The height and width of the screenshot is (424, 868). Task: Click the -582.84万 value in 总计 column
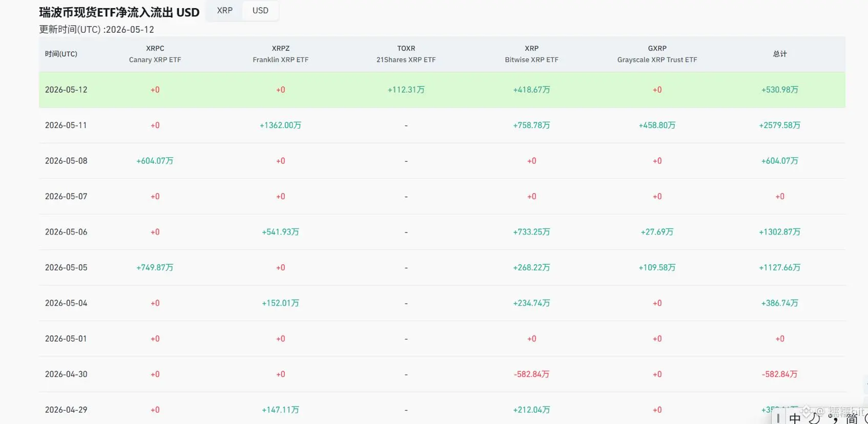[780, 374]
